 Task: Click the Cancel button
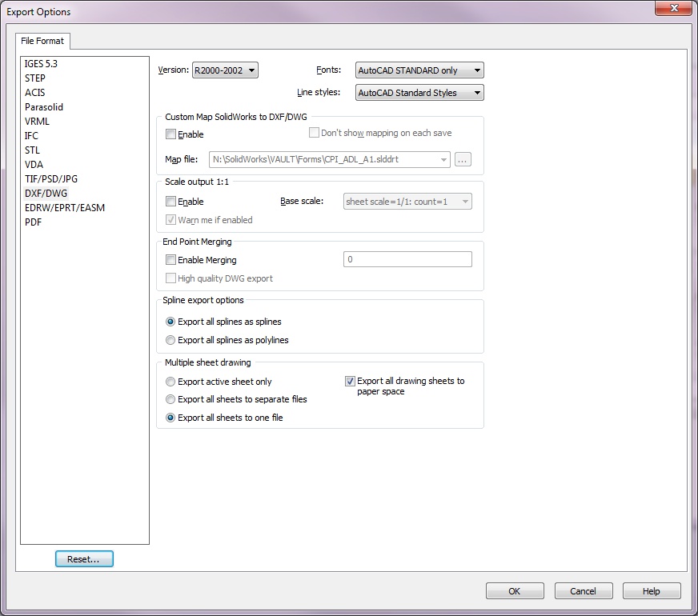click(584, 591)
